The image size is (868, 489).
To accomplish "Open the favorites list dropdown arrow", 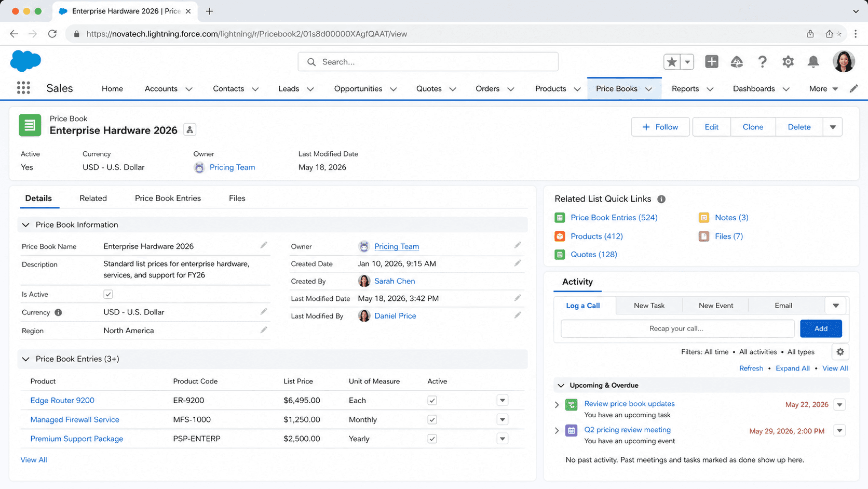I will click(687, 62).
